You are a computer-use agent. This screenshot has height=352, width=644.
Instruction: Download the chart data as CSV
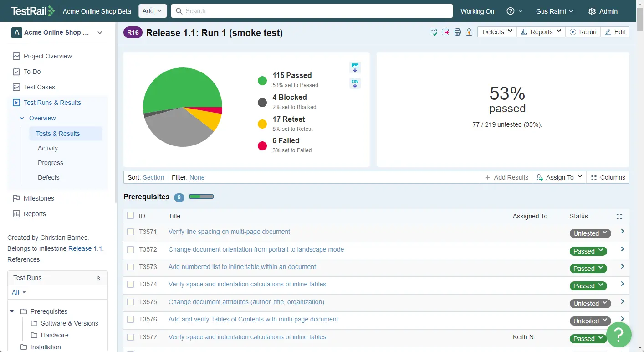(x=355, y=83)
